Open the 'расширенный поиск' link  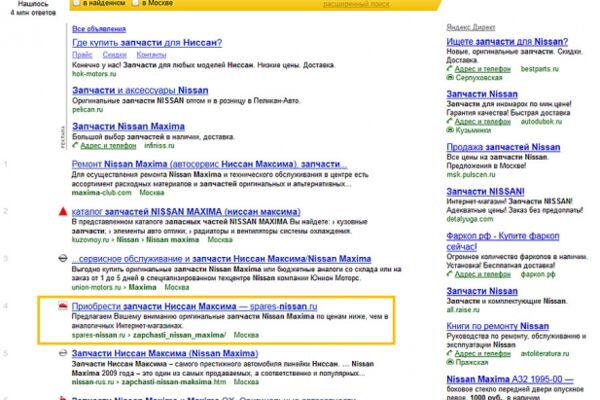point(356,4)
